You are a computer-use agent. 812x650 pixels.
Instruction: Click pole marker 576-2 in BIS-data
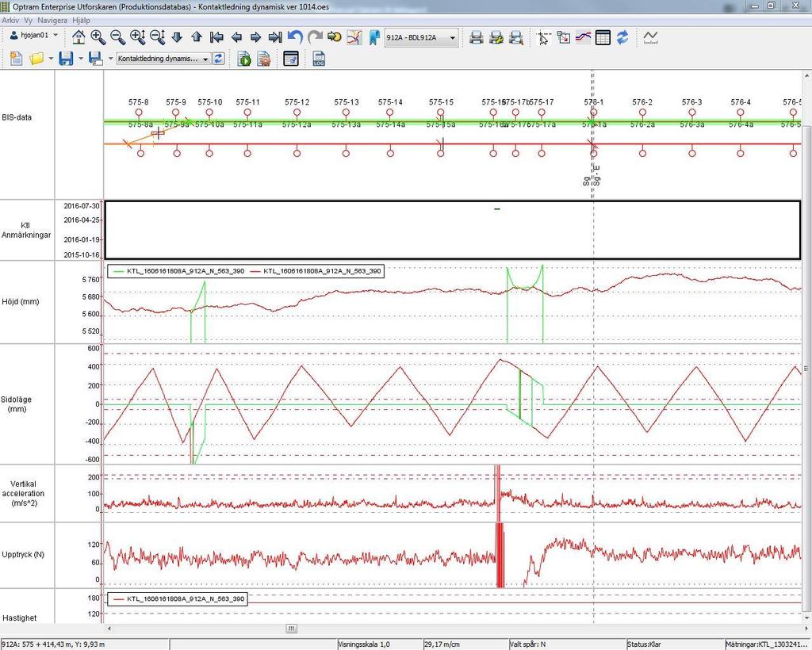(642, 113)
